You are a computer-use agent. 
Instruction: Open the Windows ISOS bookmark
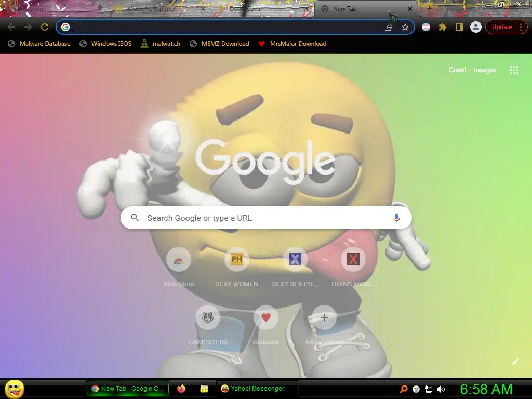[105, 44]
